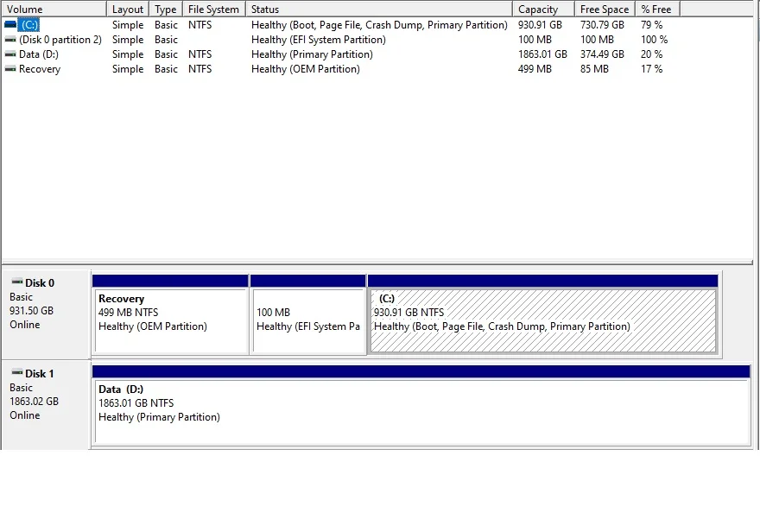
Task: Click the Disk 0 partition 2 volume icon
Action: 10,39
